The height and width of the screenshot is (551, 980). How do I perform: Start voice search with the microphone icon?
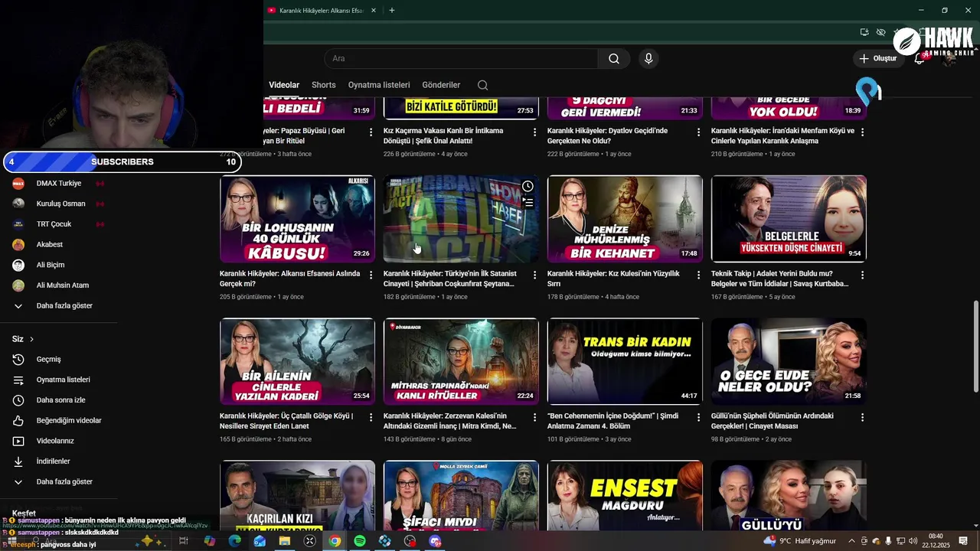(x=648, y=59)
